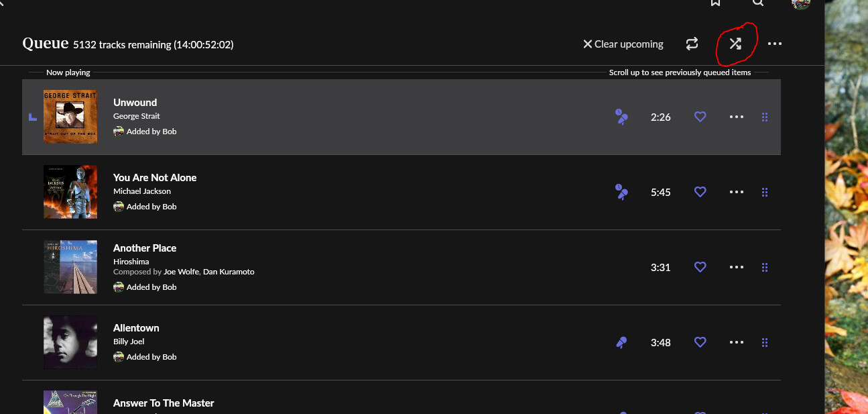Viewport: 868px width, 414px height.
Task: Click Bob's avatar icon under Billy Joel
Action: pyautogui.click(x=119, y=357)
